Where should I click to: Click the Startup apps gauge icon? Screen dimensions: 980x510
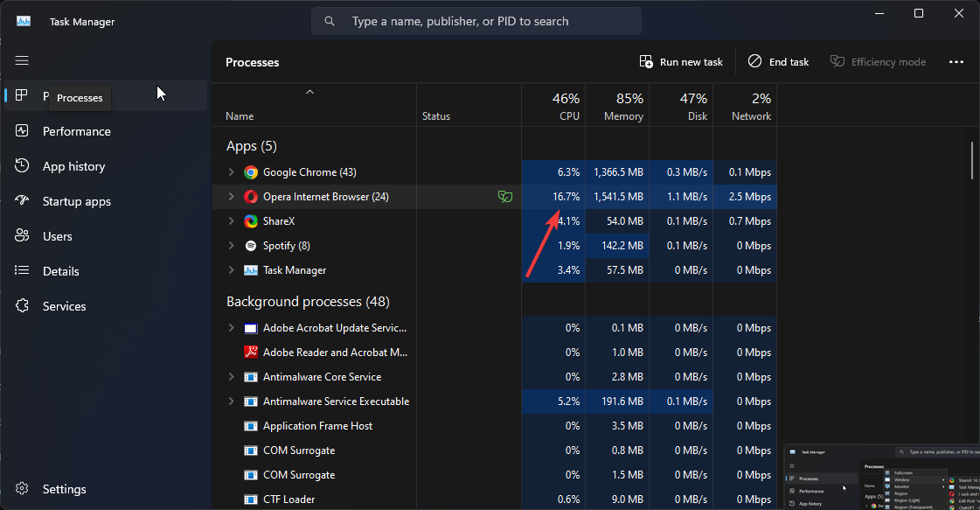(22, 200)
